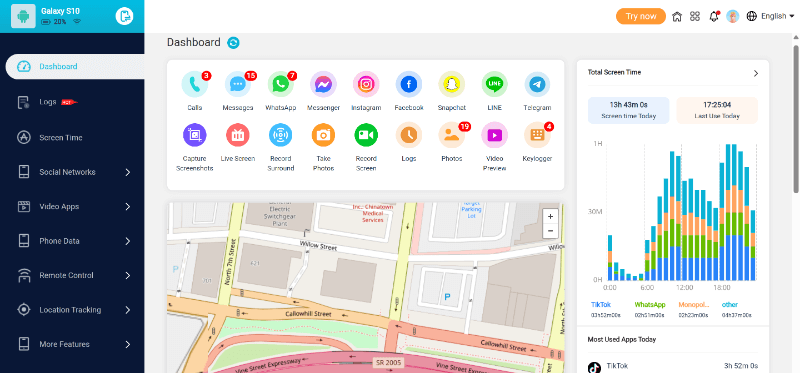The width and height of the screenshot is (800, 373).
Task: Launch Live Screen
Action: coord(238,135)
